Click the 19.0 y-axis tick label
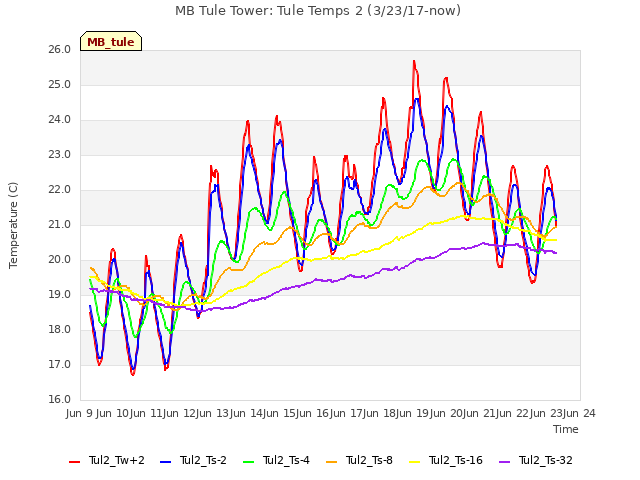 (60, 295)
